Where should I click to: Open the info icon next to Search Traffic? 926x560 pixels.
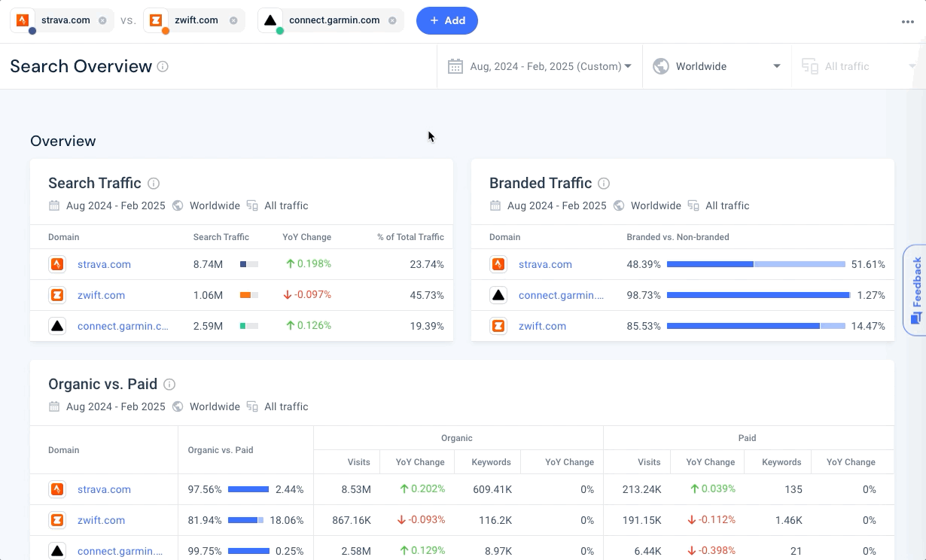(154, 183)
